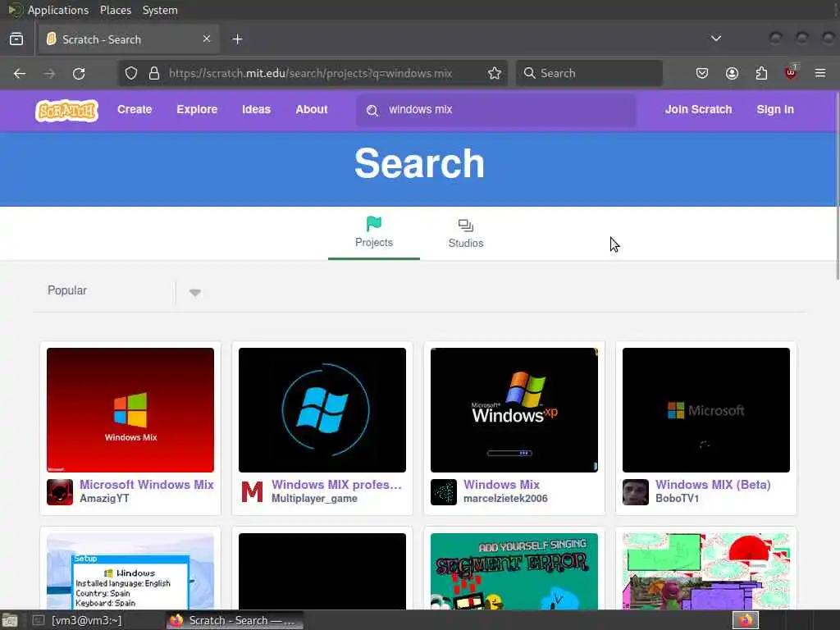Click the BoboTV1 username

(677, 498)
